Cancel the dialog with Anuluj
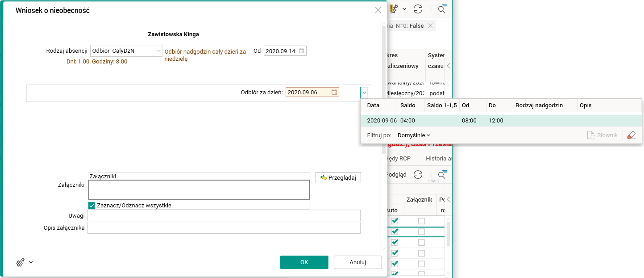 358,262
